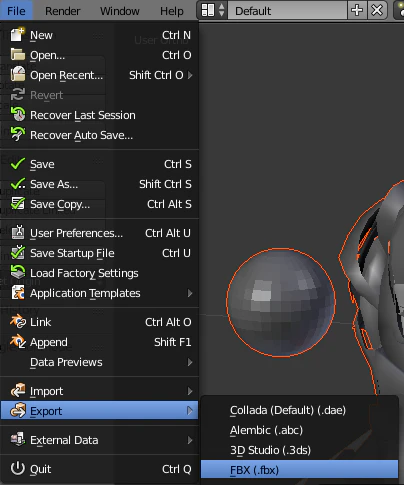Expand Import submenu arrow
The width and height of the screenshot is (404, 485).
[190, 391]
